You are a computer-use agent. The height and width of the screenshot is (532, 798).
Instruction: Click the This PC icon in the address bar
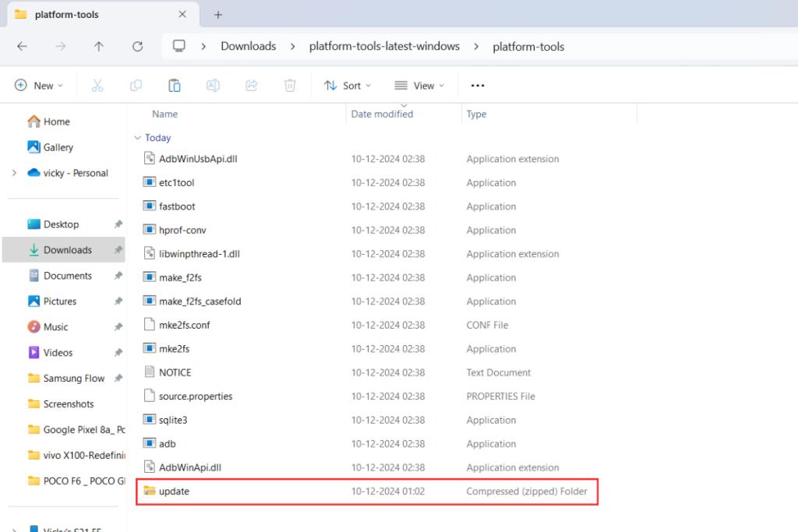tap(178, 46)
